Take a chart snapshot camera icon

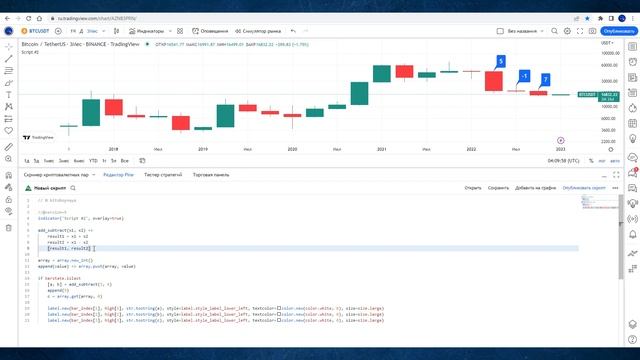[x=592, y=31]
